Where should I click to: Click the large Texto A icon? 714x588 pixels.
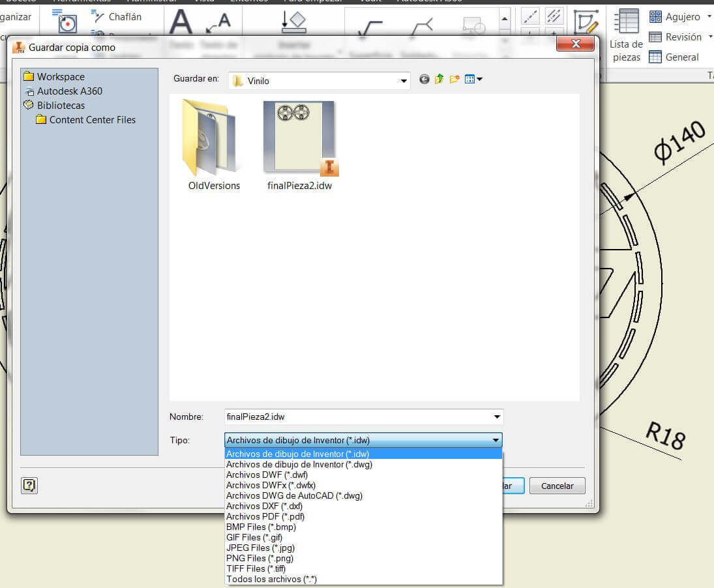(x=181, y=23)
